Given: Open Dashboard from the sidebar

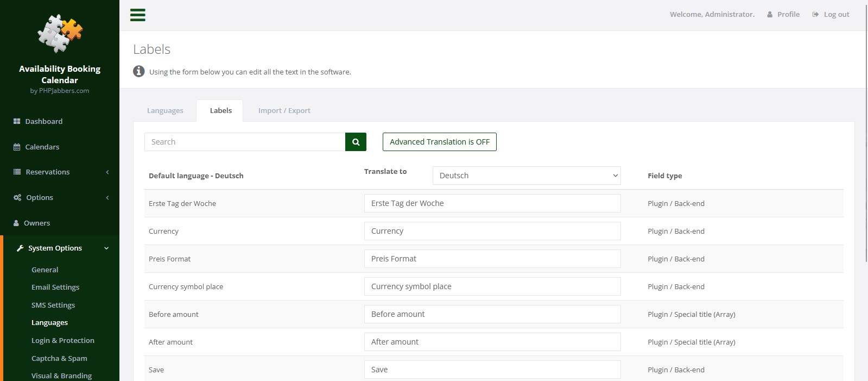Looking at the screenshot, I should click(x=43, y=121).
